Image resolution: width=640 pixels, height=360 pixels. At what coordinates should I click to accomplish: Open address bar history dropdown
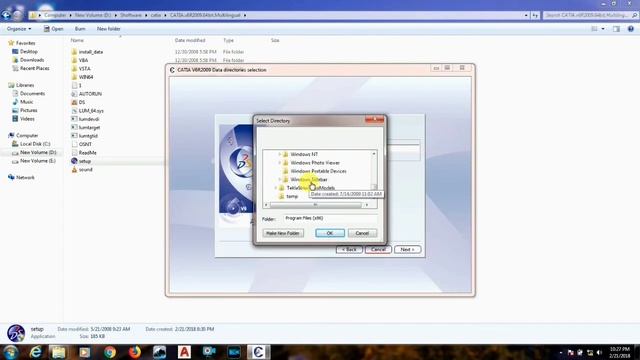(x=526, y=15)
